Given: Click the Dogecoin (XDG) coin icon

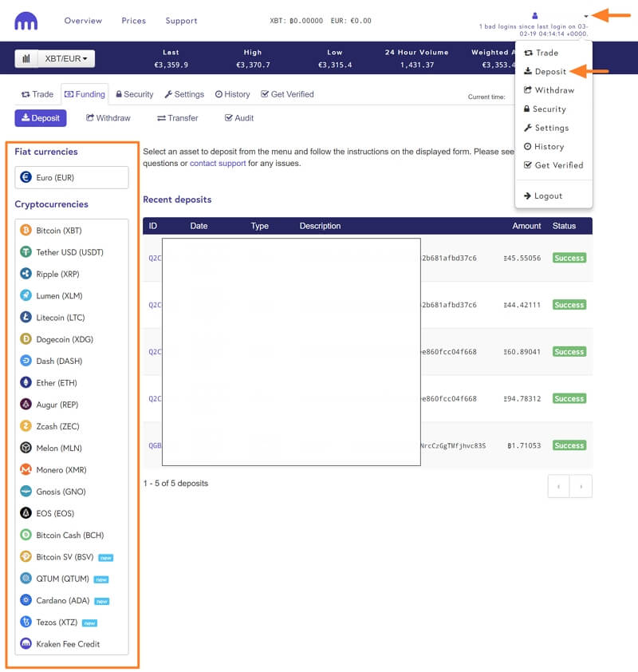Looking at the screenshot, I should [26, 339].
